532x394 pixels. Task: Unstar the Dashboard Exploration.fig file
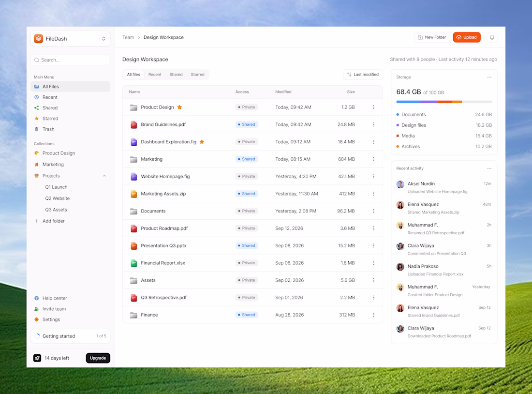coord(202,142)
